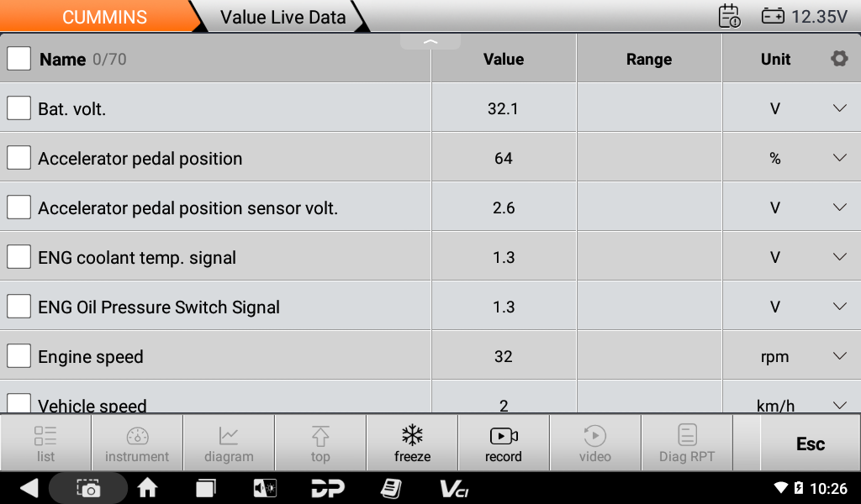Enable Engine speed checkbox
Screen dimensions: 861x504
[18, 356]
